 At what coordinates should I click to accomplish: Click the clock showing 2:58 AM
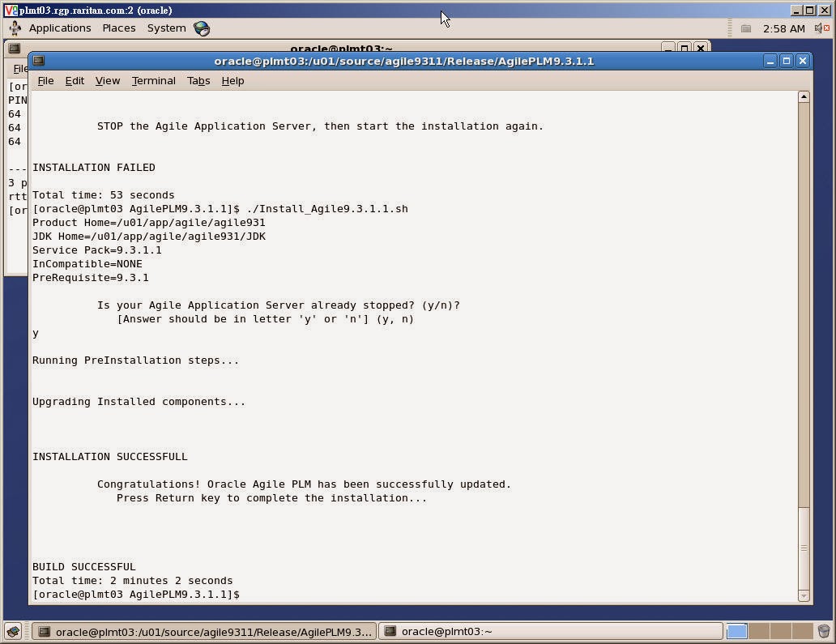784,29
